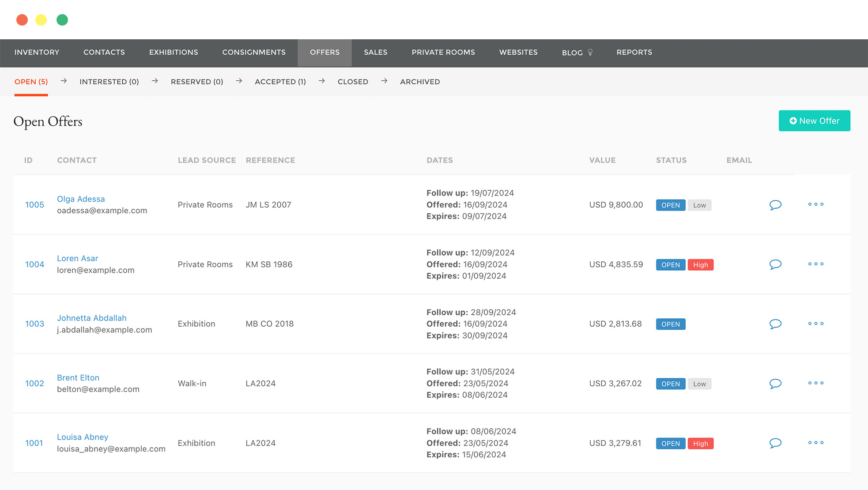
Task: Select the Interested (0) tab
Action: [x=109, y=82]
